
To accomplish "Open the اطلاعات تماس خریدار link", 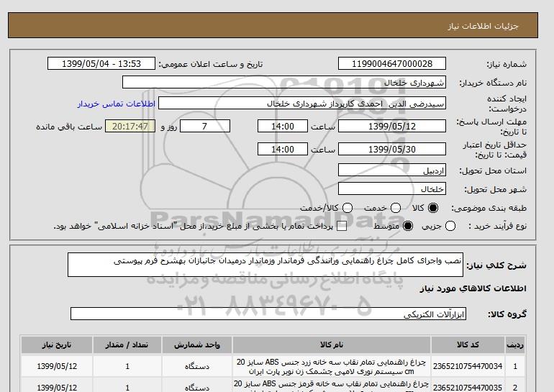I will pyautogui.click(x=117, y=104).
